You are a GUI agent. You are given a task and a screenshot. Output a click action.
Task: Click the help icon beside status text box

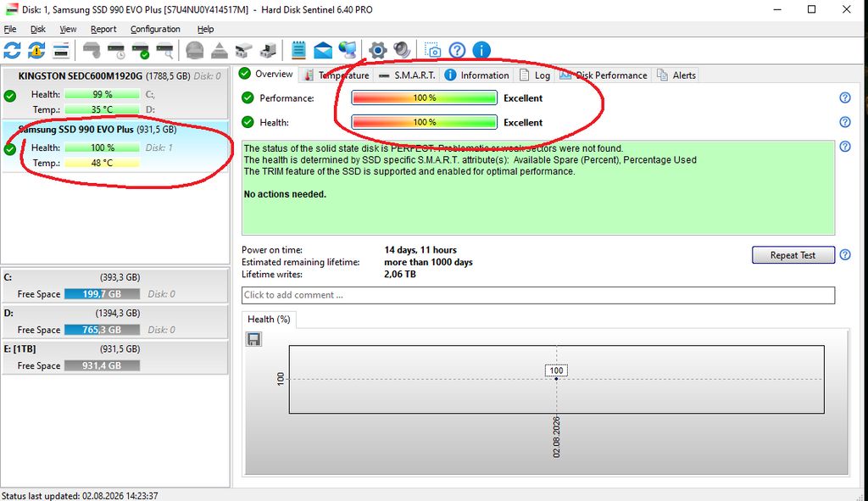tap(845, 147)
